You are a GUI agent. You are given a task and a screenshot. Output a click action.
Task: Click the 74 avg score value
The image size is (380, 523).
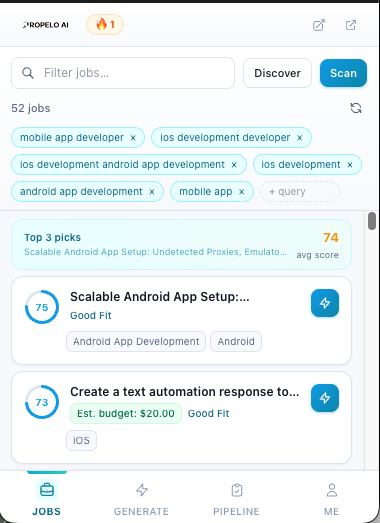331,237
